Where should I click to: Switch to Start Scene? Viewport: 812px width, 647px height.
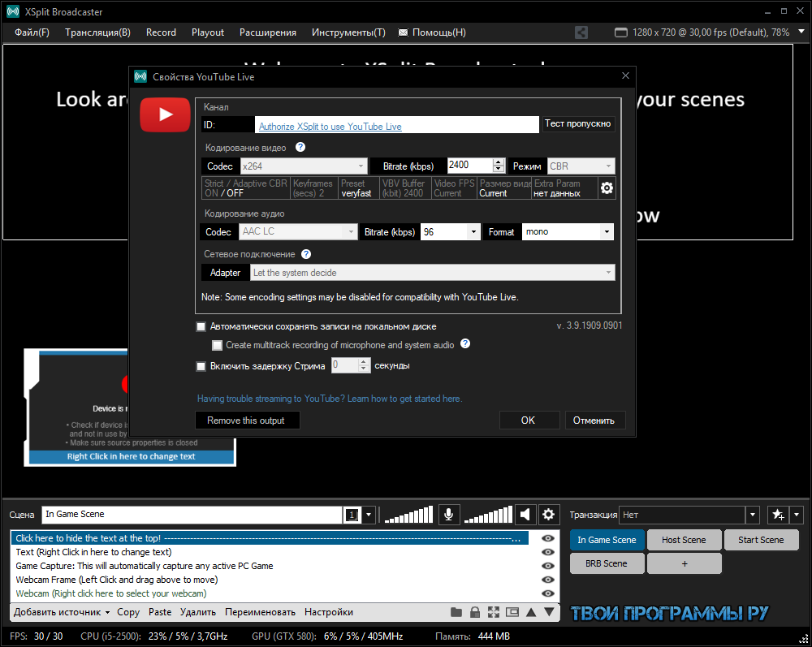pos(761,540)
